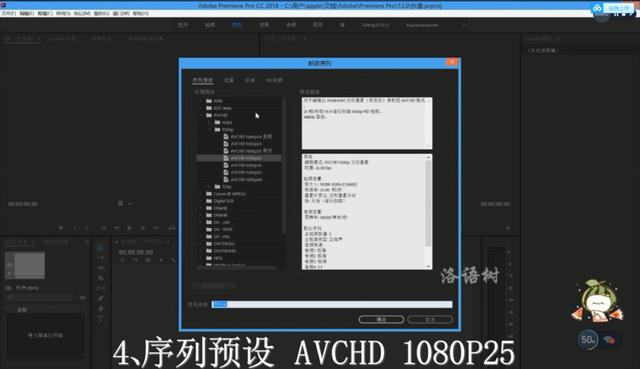Viewport: 640px width, 369px height.
Task: Click the AVC-Intra folder icon
Action: tap(209, 108)
